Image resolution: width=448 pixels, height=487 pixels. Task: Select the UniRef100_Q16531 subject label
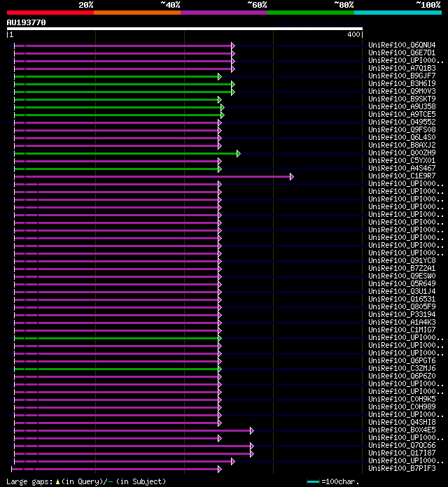(402, 299)
